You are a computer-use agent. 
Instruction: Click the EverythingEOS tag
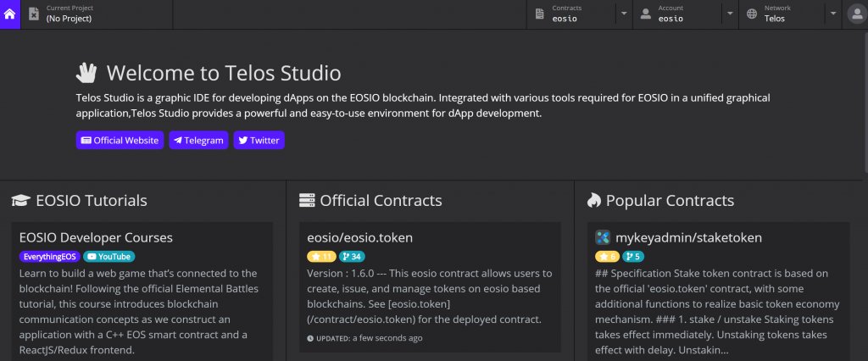pyautogui.click(x=50, y=257)
